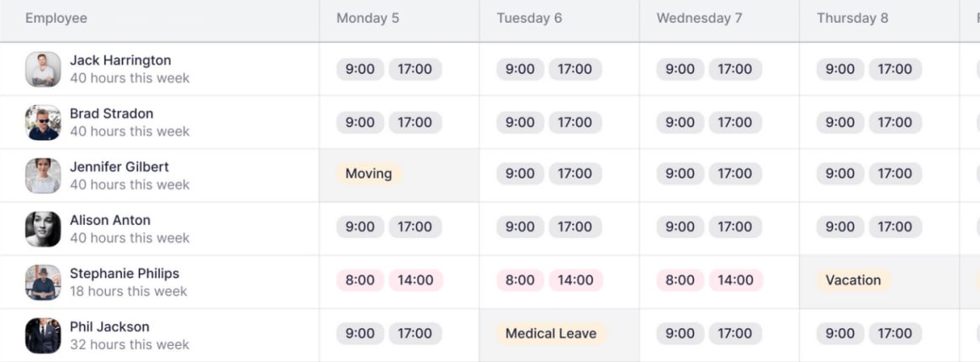
Task: Select Phil Jackson's avatar photo
Action: click(43, 335)
